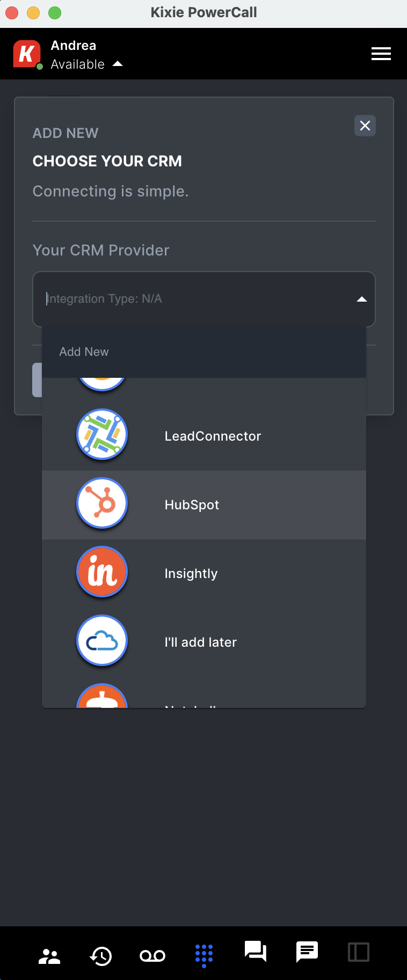The height and width of the screenshot is (980, 407).
Task: Open voicemail in bottom bar
Action: (152, 956)
